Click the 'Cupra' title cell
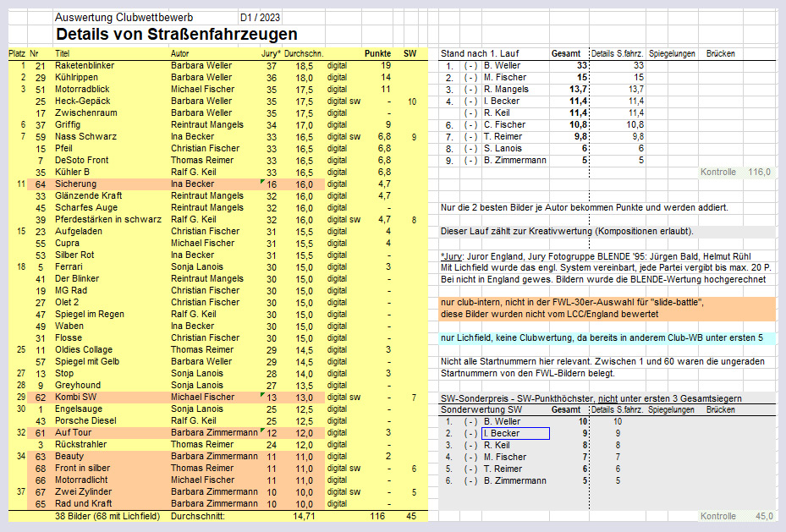The height and width of the screenshot is (532, 786). coord(67,243)
